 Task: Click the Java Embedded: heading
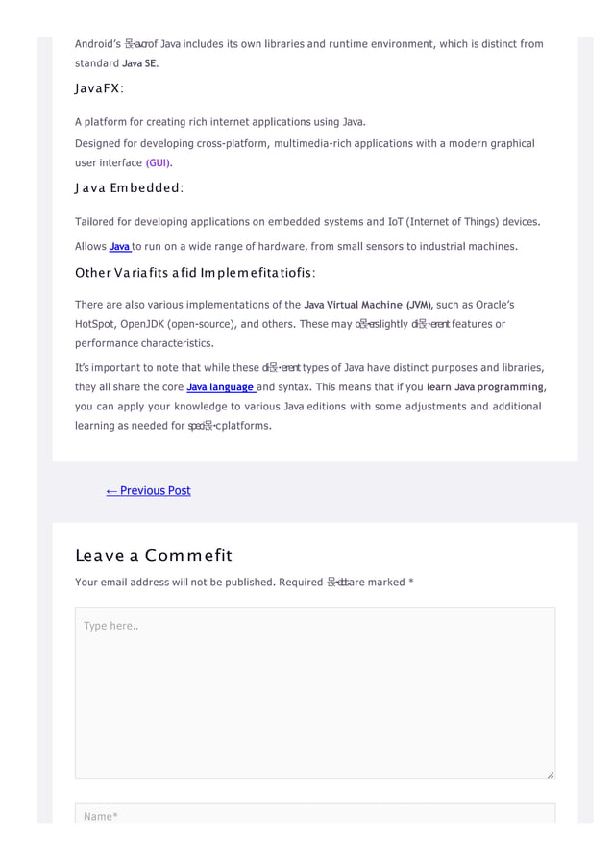(130, 188)
